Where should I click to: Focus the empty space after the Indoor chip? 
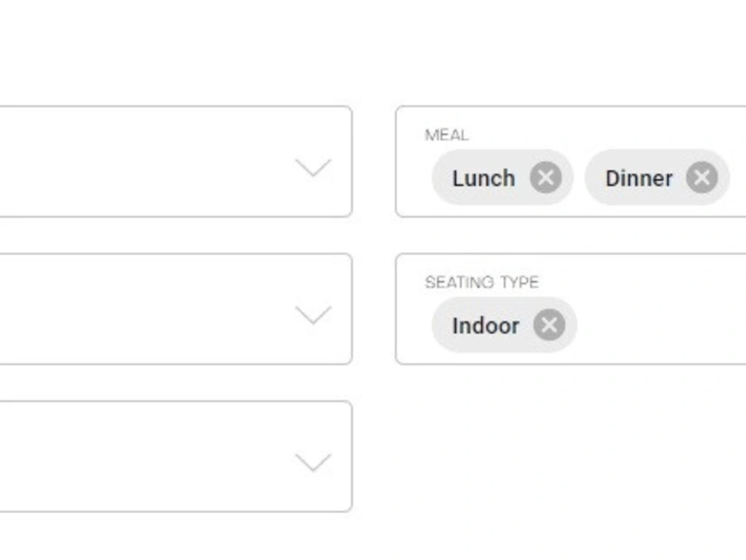(x=661, y=325)
